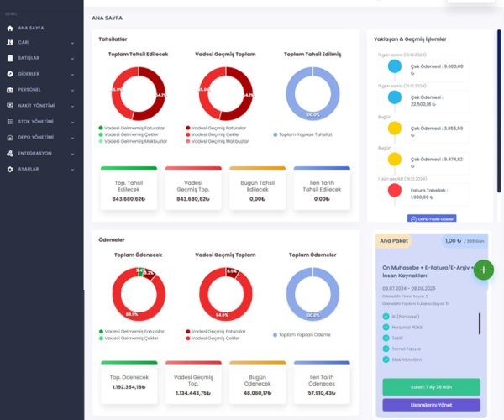Click the Ayarlar gear icon
The image size is (504, 420).
(10, 169)
